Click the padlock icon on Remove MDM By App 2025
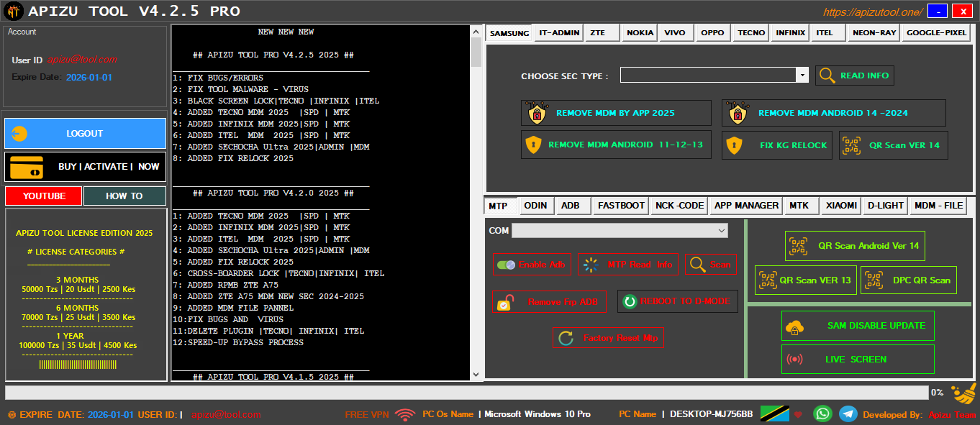The image size is (980, 425). tap(537, 113)
